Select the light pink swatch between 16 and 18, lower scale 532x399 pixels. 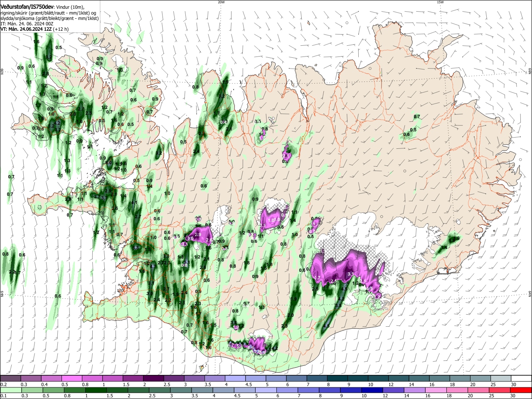pos(436,390)
